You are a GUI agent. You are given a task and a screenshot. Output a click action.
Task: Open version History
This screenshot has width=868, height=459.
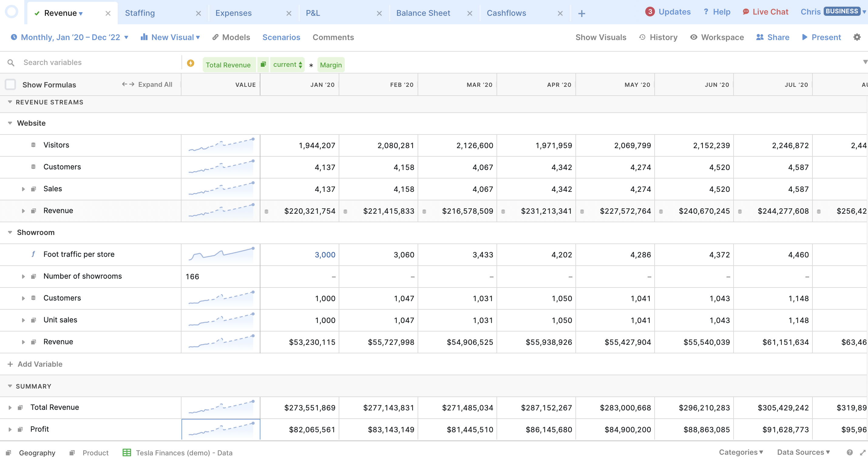(658, 37)
